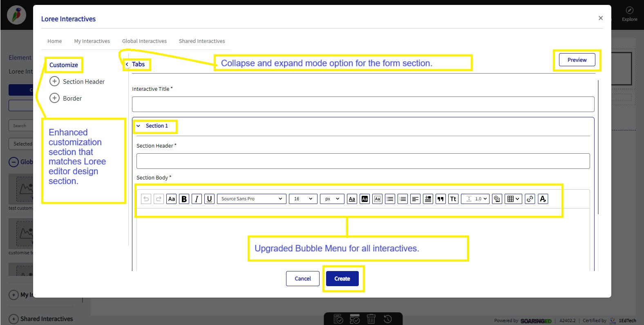Click the text alignment icon
The image size is (644, 325).
coord(415,199)
